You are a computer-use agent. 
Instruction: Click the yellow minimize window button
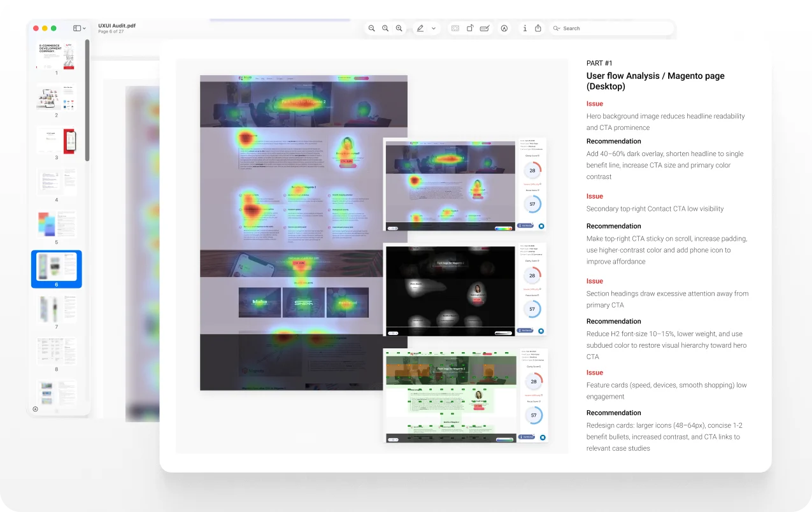(x=45, y=28)
